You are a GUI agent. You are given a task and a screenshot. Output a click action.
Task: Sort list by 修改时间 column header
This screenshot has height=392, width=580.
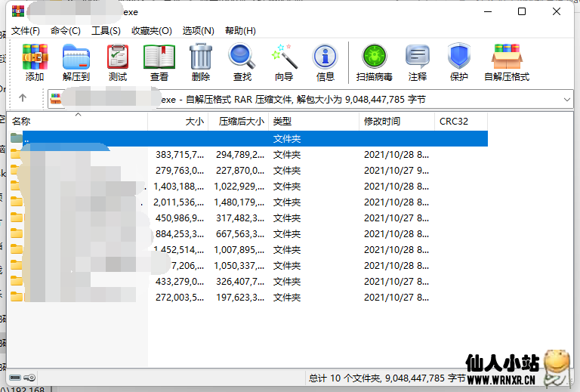pyautogui.click(x=396, y=122)
